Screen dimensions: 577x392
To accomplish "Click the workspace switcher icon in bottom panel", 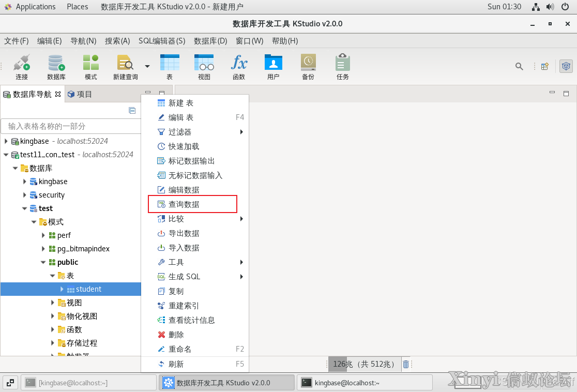I will 10,383.
